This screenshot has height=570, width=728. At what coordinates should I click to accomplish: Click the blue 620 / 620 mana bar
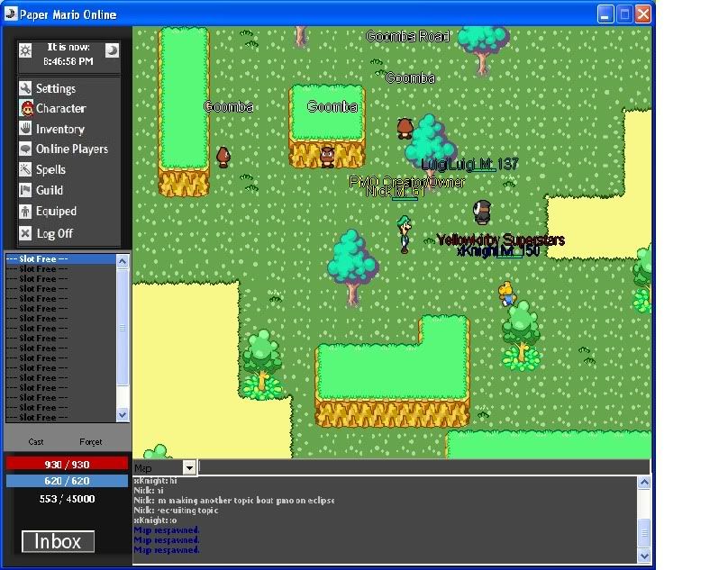click(67, 481)
